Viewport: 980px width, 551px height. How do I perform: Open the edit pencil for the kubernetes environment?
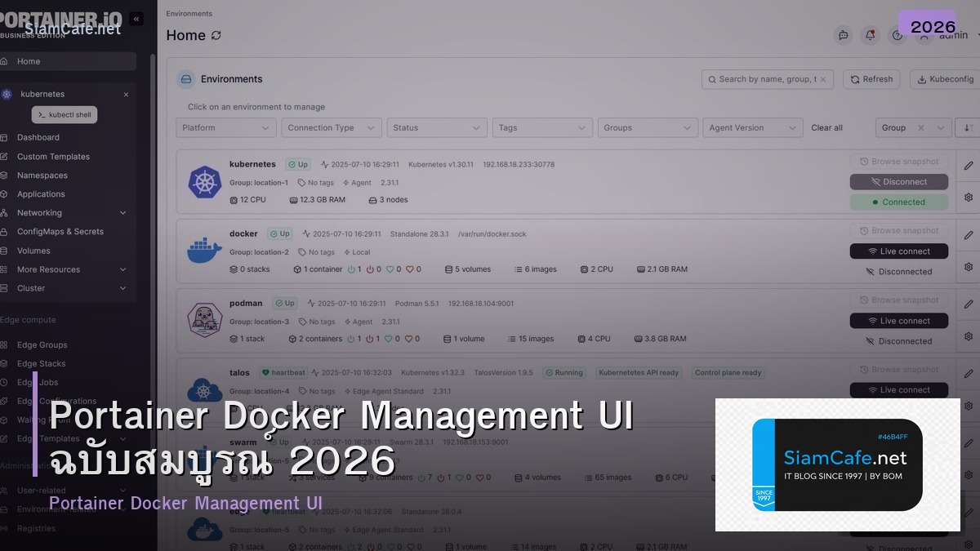pos(967,164)
